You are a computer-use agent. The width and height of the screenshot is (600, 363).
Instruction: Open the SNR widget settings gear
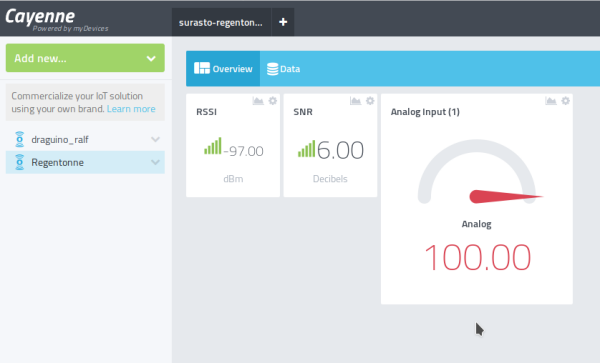click(370, 101)
